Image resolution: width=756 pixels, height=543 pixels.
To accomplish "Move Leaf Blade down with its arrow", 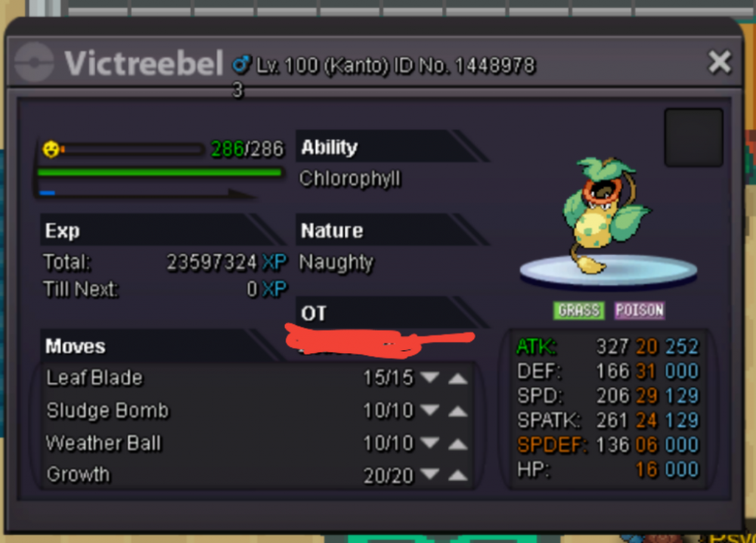I will [429, 377].
